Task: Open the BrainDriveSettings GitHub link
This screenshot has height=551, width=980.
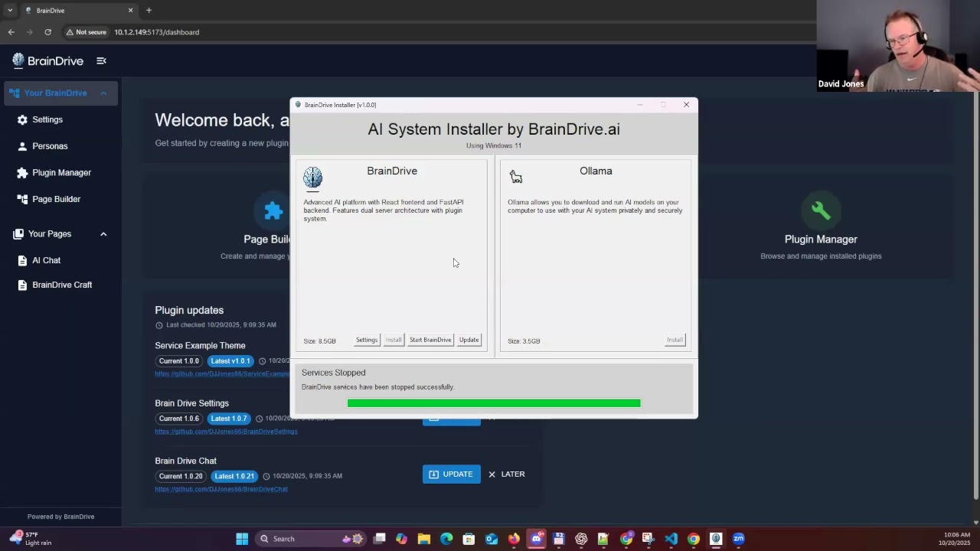Action: pyautogui.click(x=226, y=432)
